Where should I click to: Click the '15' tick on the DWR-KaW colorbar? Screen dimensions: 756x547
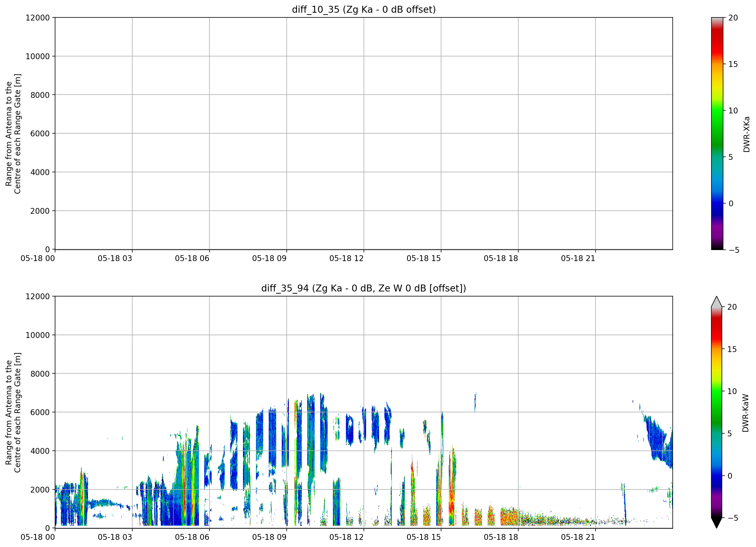coord(732,350)
